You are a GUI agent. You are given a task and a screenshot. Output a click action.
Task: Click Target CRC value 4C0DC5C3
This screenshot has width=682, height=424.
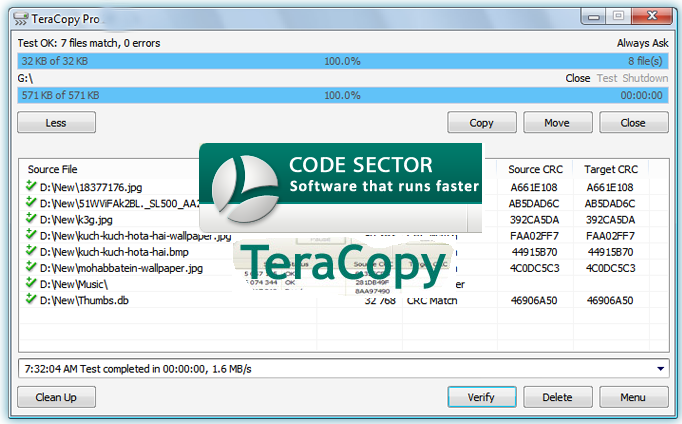[610, 268]
